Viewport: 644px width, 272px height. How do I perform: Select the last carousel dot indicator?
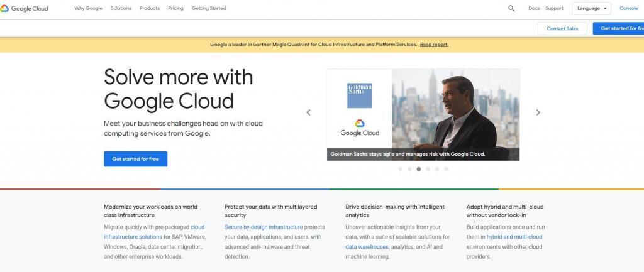click(447, 169)
